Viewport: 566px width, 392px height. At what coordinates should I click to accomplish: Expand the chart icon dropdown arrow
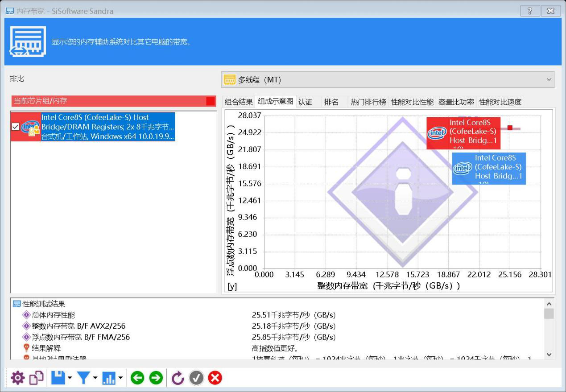click(x=120, y=379)
